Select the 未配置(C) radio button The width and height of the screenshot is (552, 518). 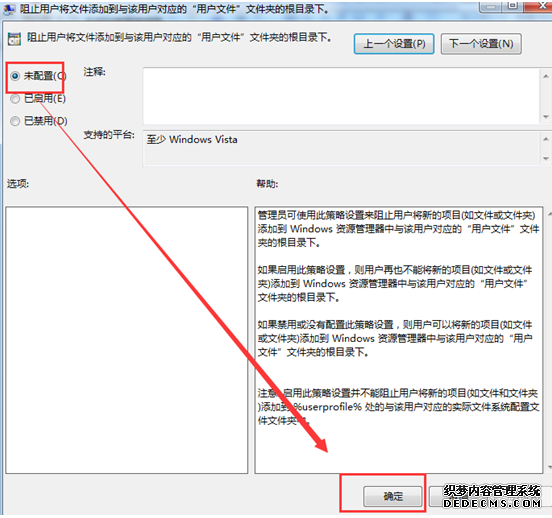tap(15, 76)
